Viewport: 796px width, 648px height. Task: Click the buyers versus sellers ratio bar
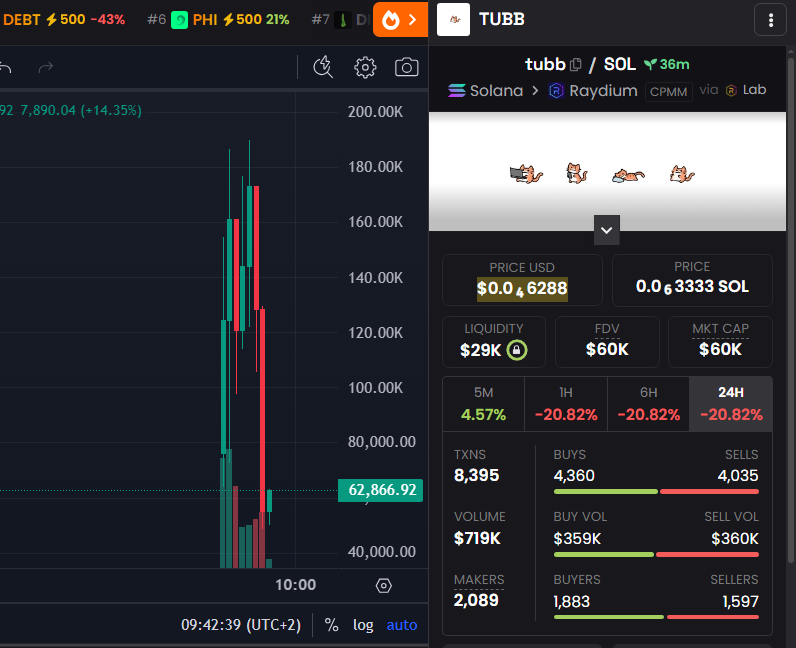pos(656,617)
